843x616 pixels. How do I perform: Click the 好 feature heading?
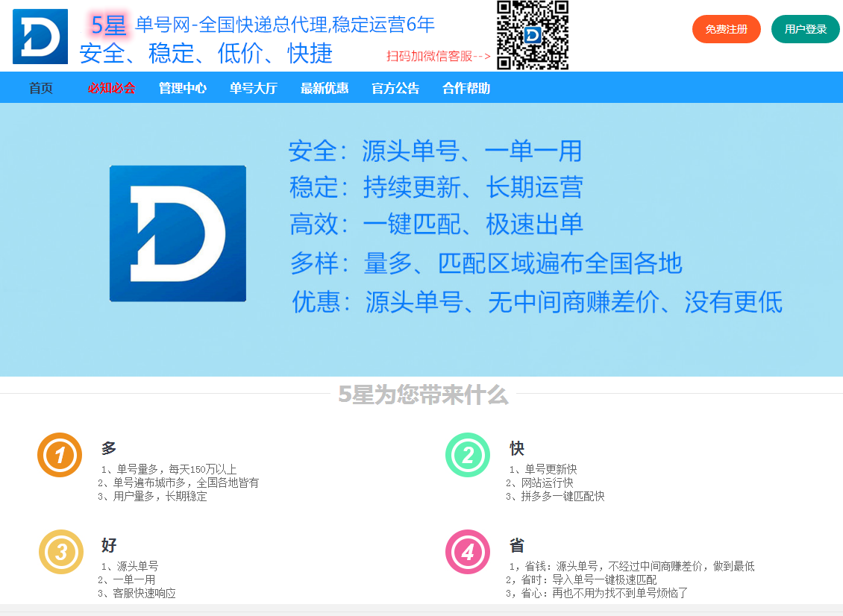109,545
